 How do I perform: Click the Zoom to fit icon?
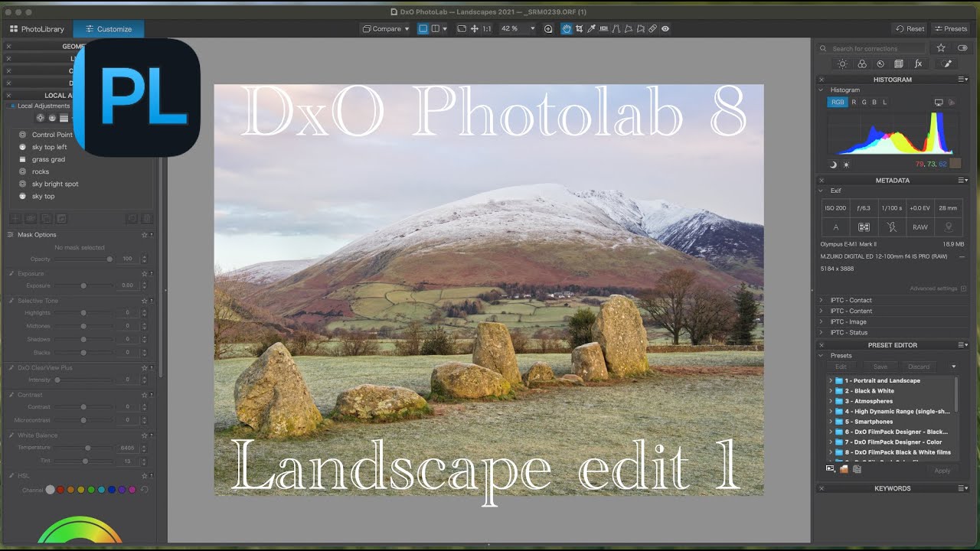(462, 28)
